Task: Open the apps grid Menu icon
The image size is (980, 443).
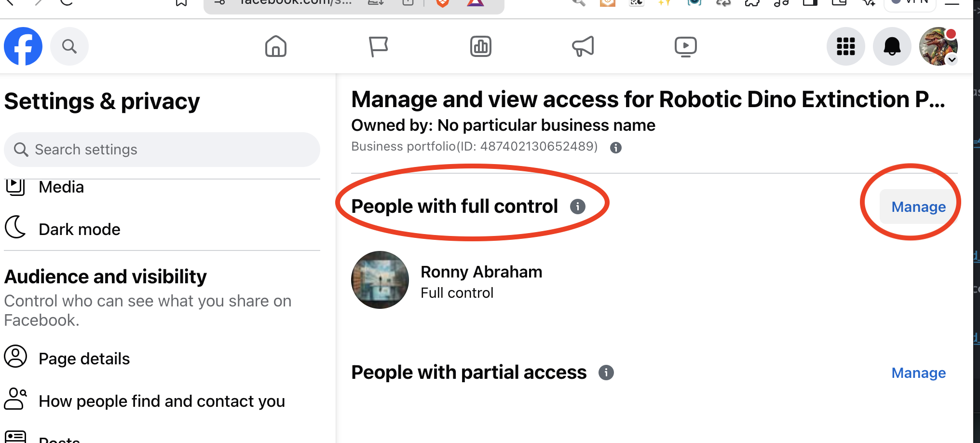Action: pos(845,46)
